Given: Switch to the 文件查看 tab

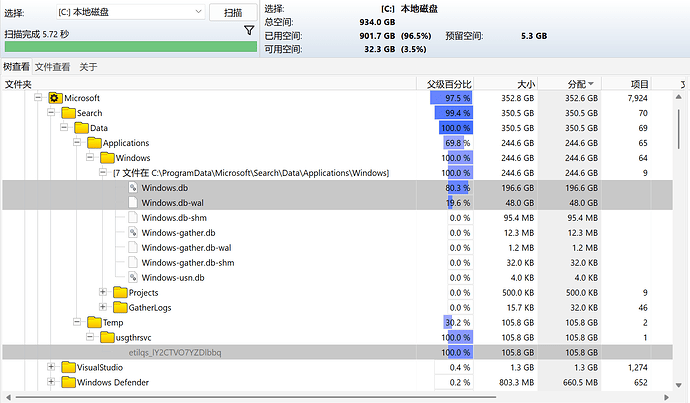Looking at the screenshot, I should pos(52,67).
